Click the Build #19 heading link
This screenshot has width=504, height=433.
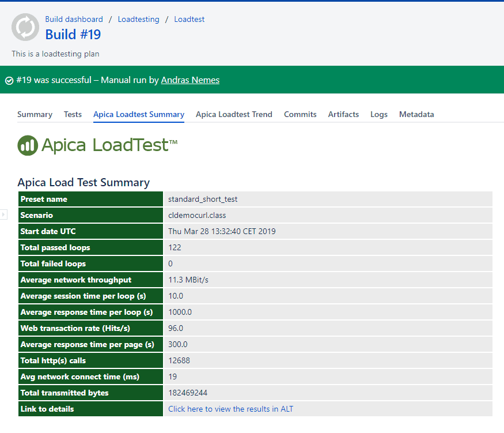[73, 35]
